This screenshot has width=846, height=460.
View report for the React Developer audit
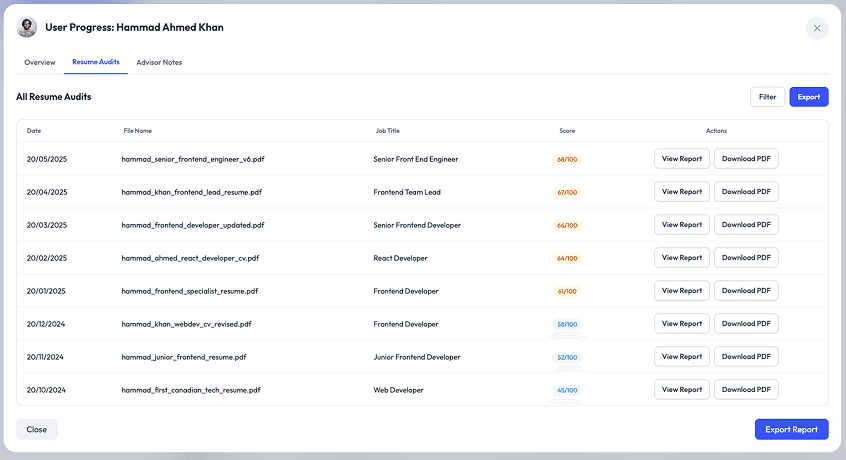(682, 258)
